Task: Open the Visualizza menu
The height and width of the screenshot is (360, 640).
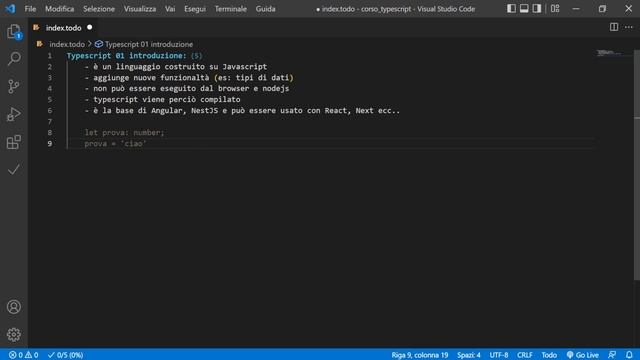Action: pyautogui.click(x=140, y=9)
